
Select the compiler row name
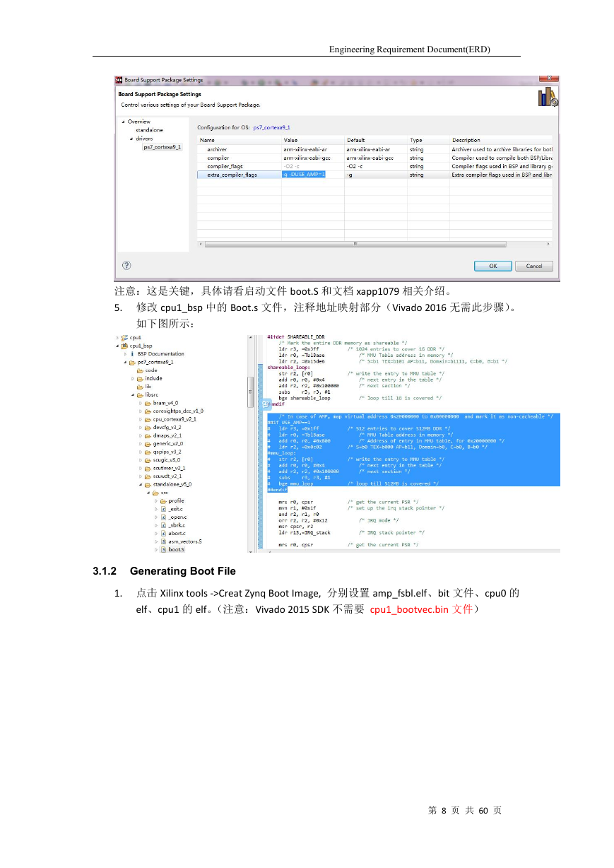[x=218, y=158]
